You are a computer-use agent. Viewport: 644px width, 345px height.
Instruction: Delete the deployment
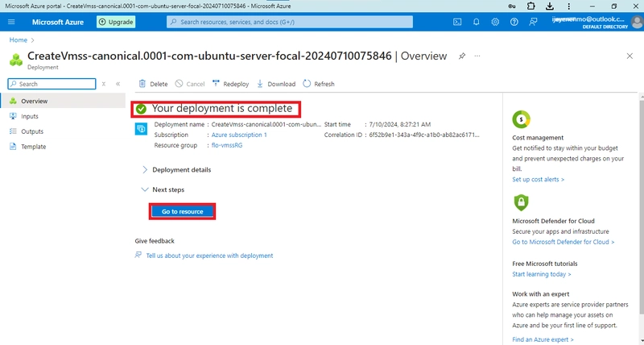(153, 84)
